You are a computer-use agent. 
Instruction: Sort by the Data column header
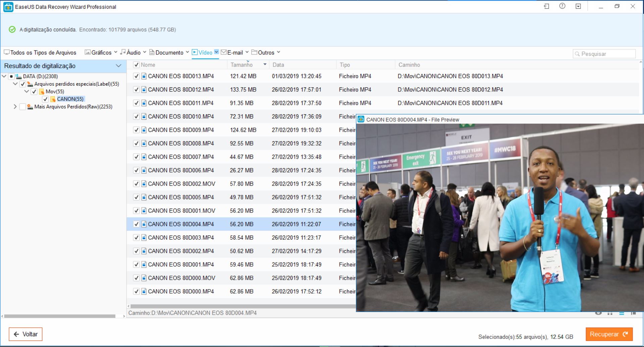(x=303, y=65)
